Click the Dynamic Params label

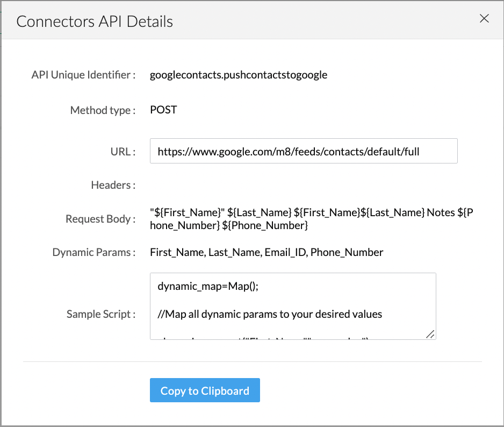point(94,252)
